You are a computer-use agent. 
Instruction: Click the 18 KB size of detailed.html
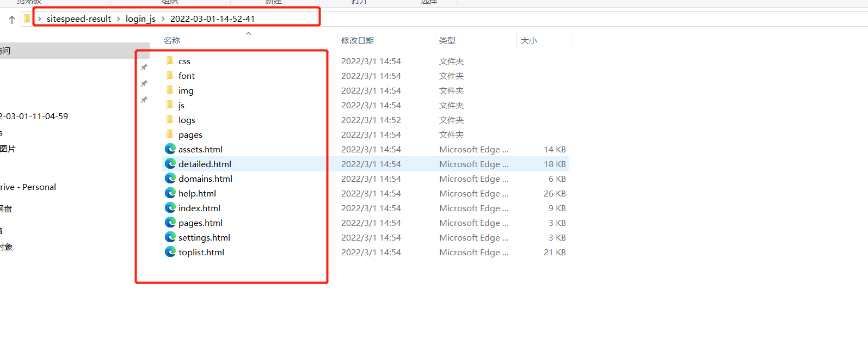[555, 164]
